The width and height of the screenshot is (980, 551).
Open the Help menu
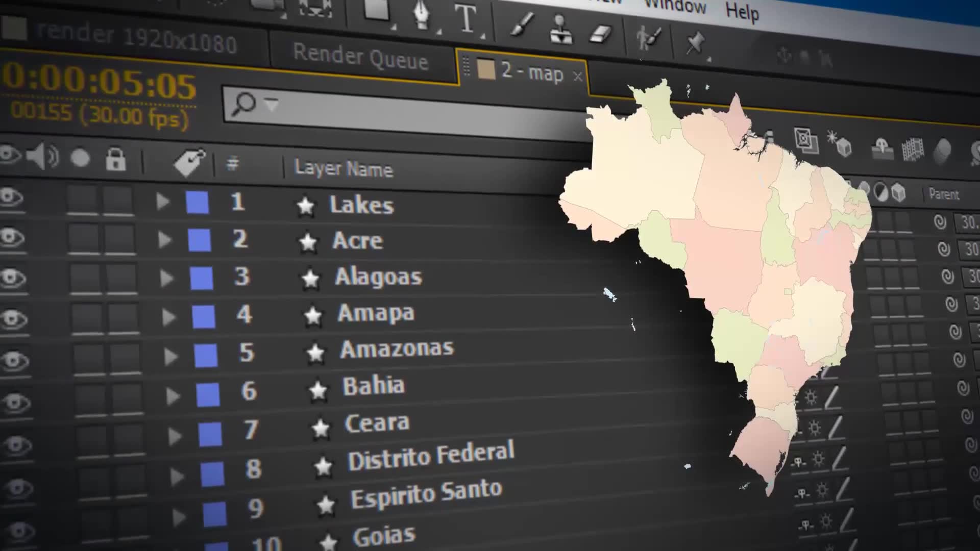coord(742,11)
